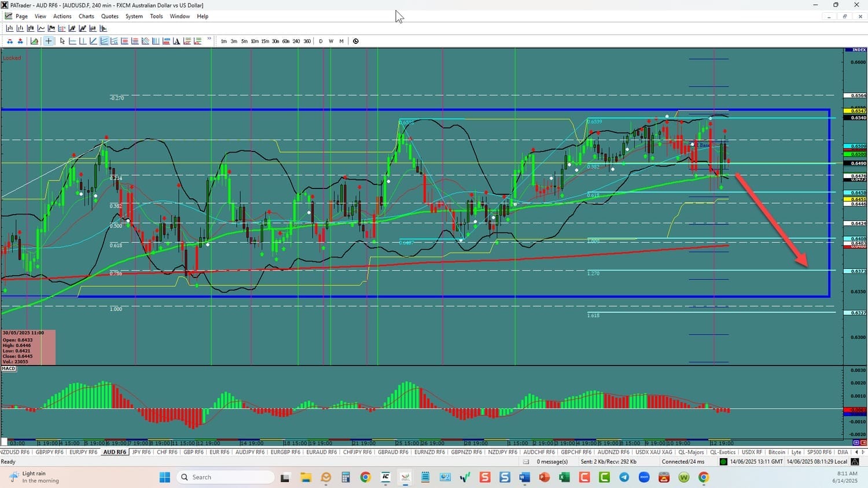The image size is (868, 488).
Task: Open the Quotes menu
Action: (x=109, y=16)
